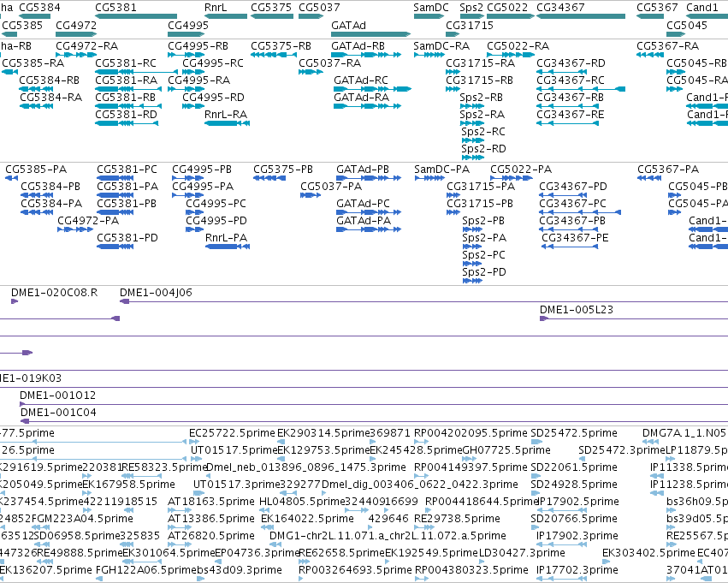Select protein CG5367-PA
The width and height of the screenshot is (728, 583).
668,170
